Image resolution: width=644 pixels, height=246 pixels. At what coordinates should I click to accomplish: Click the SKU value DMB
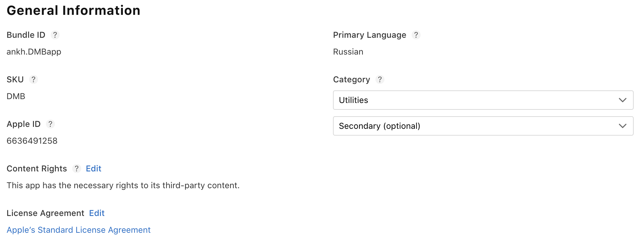[16, 96]
